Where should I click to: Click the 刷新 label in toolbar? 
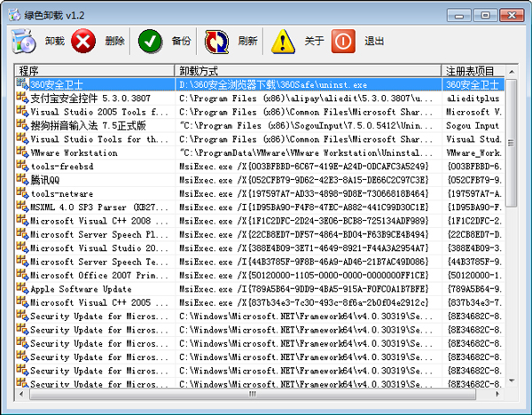point(247,41)
